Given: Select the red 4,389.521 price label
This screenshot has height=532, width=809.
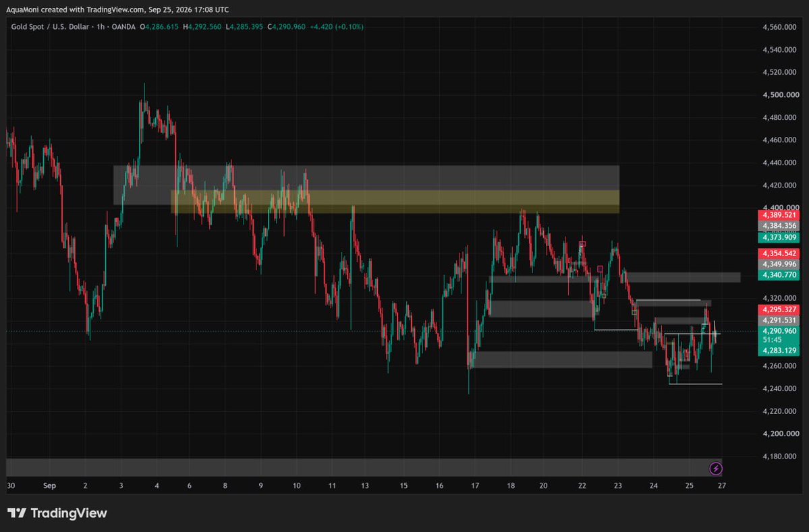Looking at the screenshot, I should click(779, 215).
